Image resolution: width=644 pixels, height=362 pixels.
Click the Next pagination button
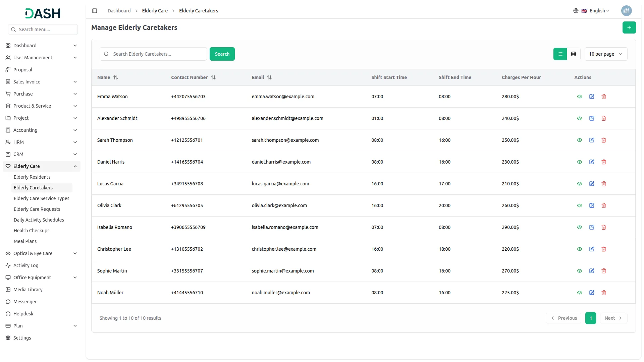(613, 318)
